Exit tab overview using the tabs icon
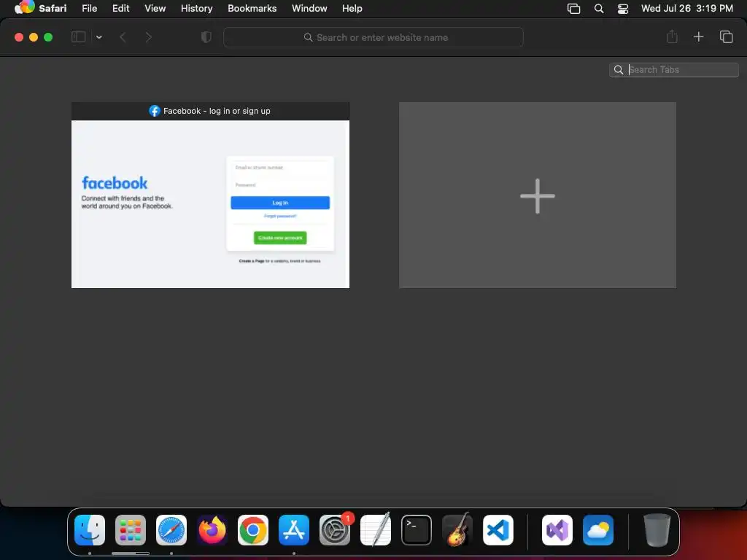Viewport: 747px width, 560px height. coord(726,36)
